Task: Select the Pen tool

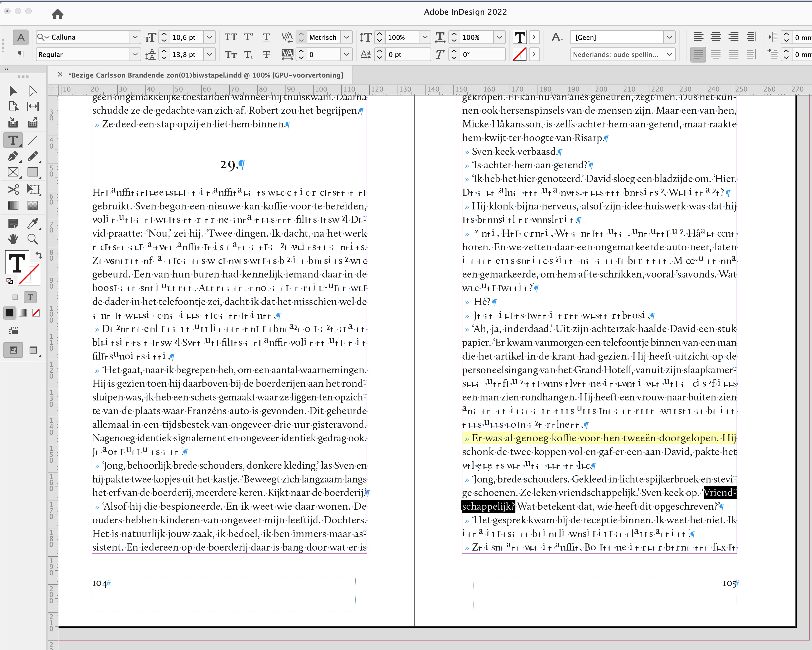Action: coord(13,156)
